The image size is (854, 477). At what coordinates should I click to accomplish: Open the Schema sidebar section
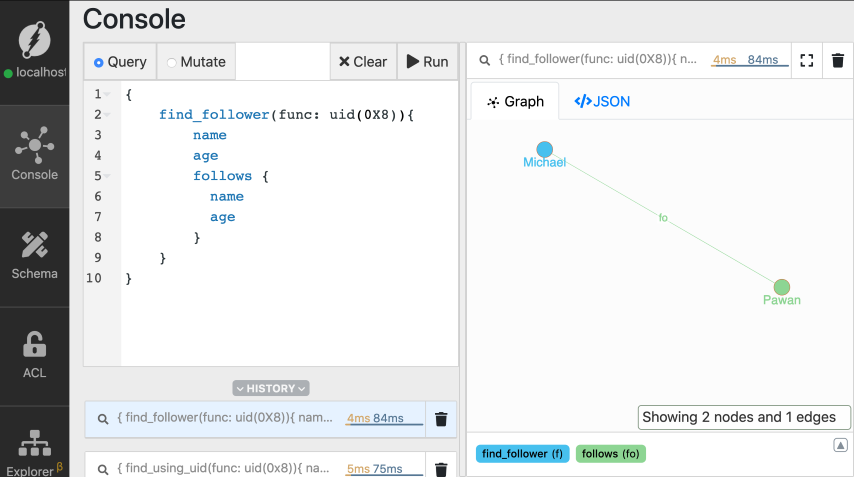click(35, 254)
